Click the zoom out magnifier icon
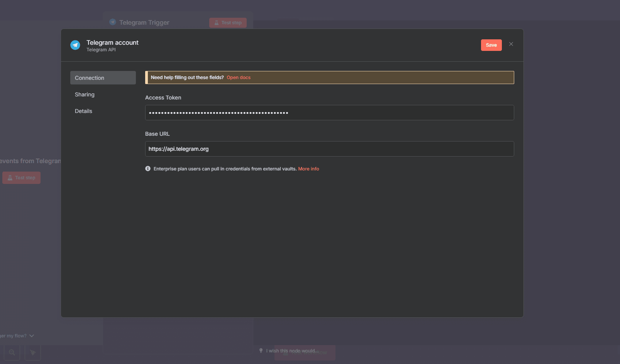620x364 pixels. point(12,352)
